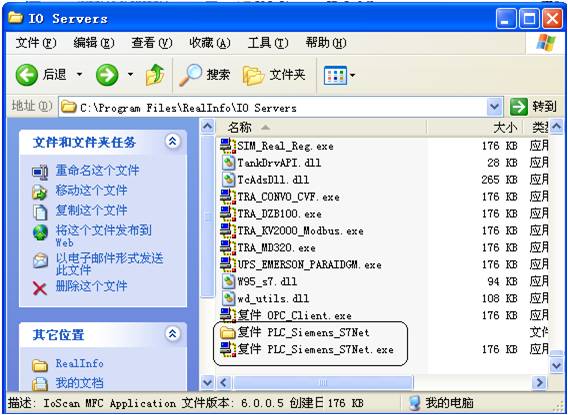Open Back button history dropdown arrow
568x415 pixels.
[79, 75]
